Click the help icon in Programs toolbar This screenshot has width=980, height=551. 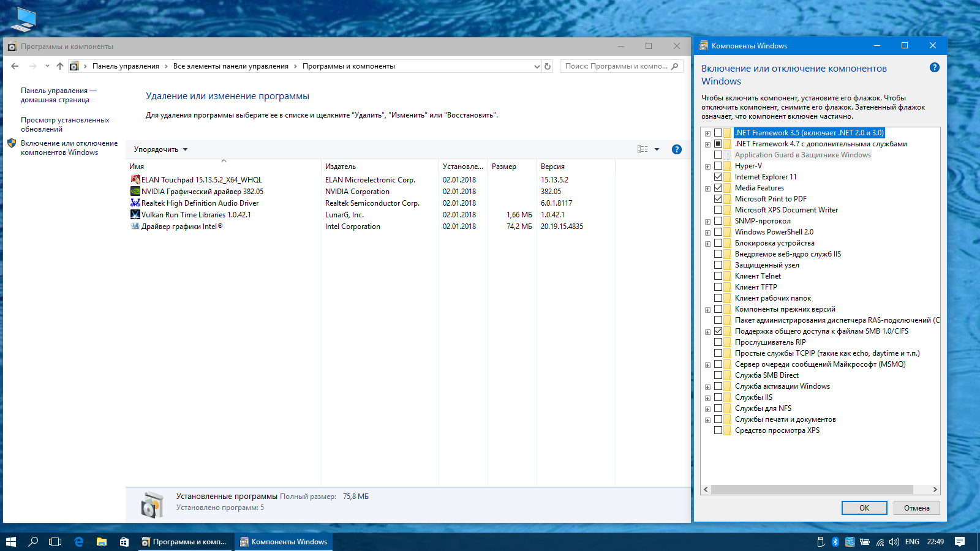[676, 149]
